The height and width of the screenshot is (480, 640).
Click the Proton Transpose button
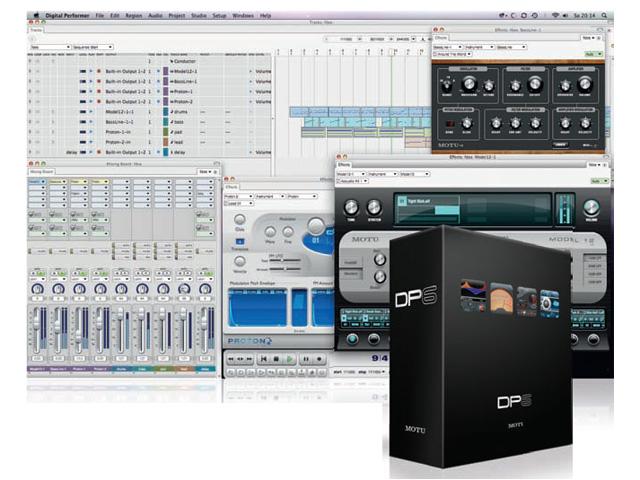tap(240, 242)
